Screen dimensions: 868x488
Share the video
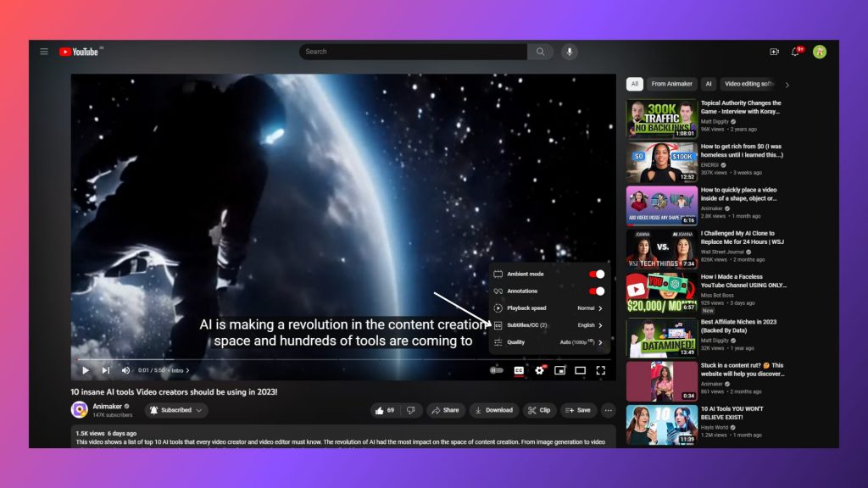(445, 410)
